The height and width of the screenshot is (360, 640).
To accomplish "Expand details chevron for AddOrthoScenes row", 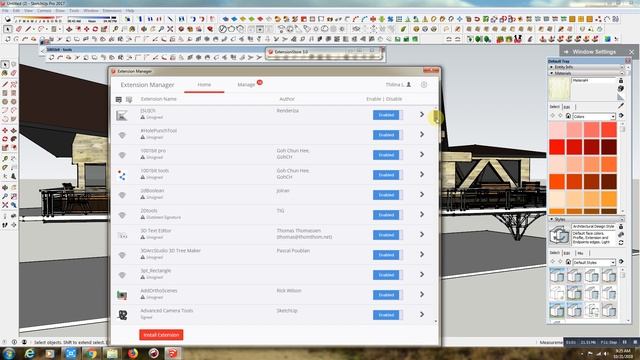I will [x=422, y=295].
